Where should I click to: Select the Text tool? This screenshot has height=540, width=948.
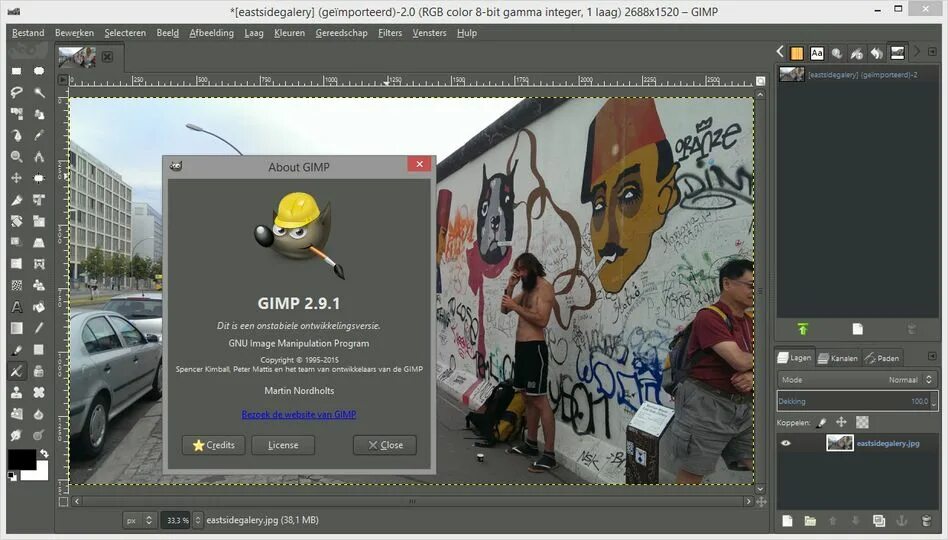click(16, 307)
